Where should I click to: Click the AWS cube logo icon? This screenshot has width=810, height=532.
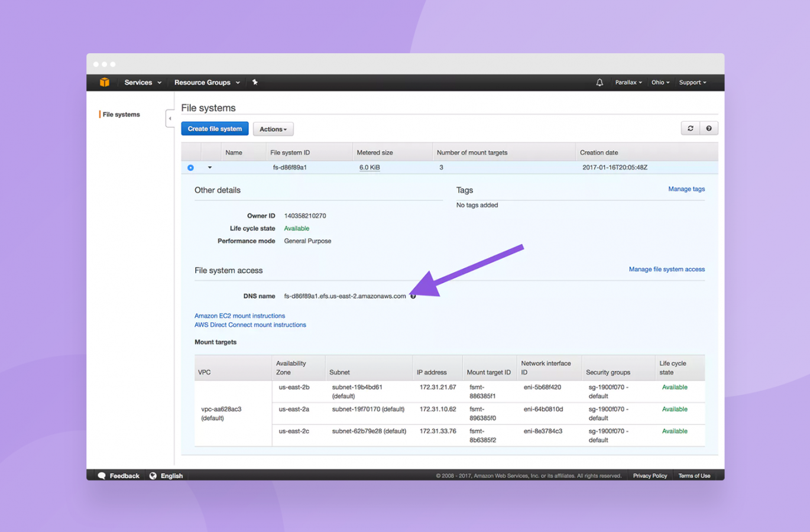(x=105, y=82)
